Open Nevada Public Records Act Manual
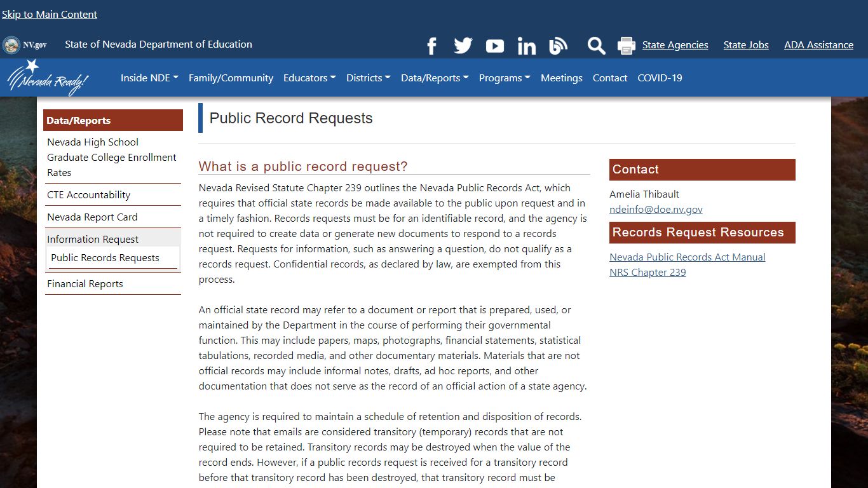The image size is (868, 488). coord(687,257)
